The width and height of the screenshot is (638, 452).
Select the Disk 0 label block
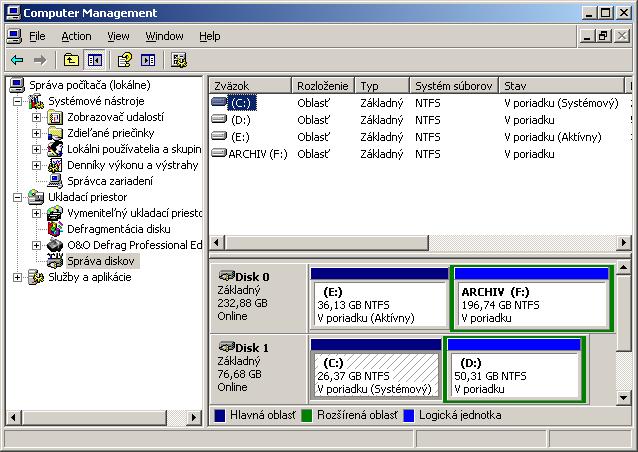[x=258, y=297]
